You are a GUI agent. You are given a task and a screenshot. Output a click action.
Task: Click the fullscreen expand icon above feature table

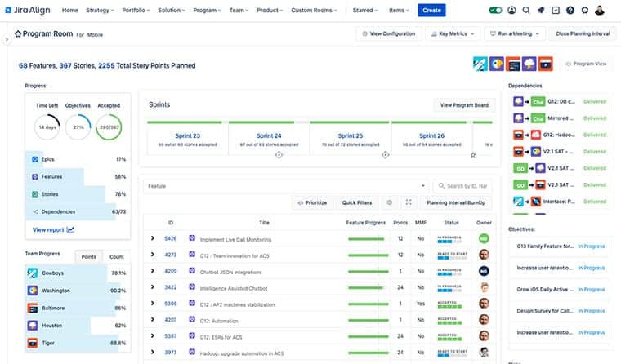[x=409, y=202]
